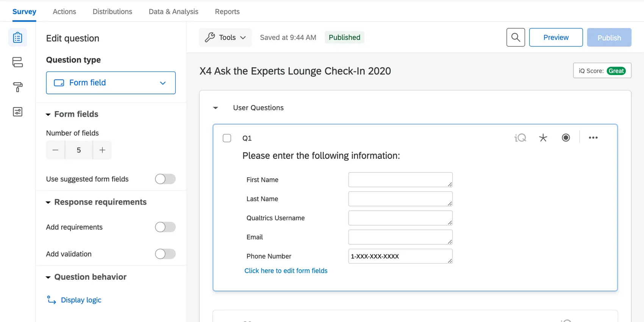Click the Phone Number input field

click(x=400, y=256)
